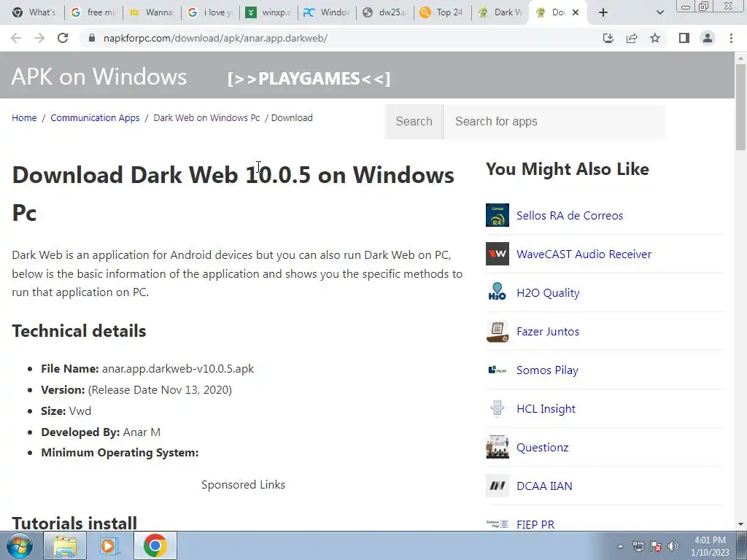The image size is (747, 560).
Task: Click the Home breadcrumb link
Action: point(24,117)
